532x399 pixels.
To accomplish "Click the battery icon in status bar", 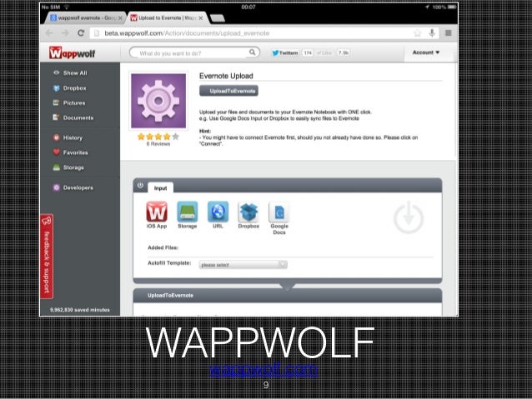I will (x=452, y=7).
